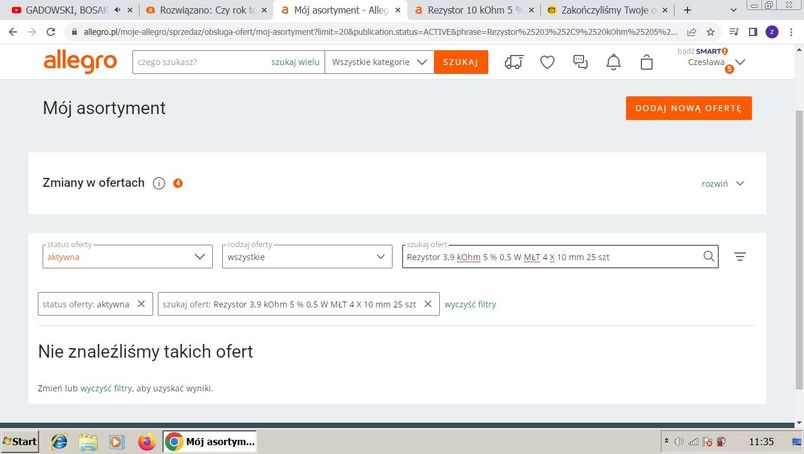
Task: Open the shopping bag cart icon
Action: coord(646,62)
